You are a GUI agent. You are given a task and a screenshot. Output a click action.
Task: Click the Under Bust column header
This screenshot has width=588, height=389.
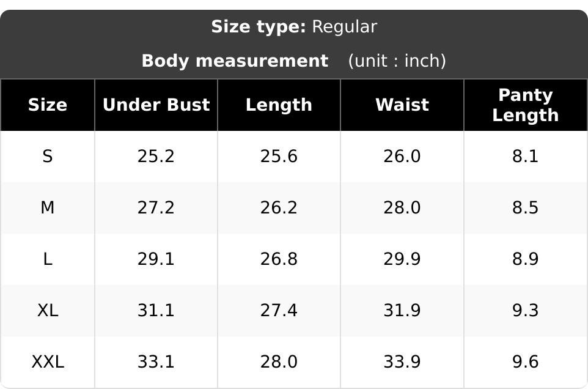pos(156,105)
